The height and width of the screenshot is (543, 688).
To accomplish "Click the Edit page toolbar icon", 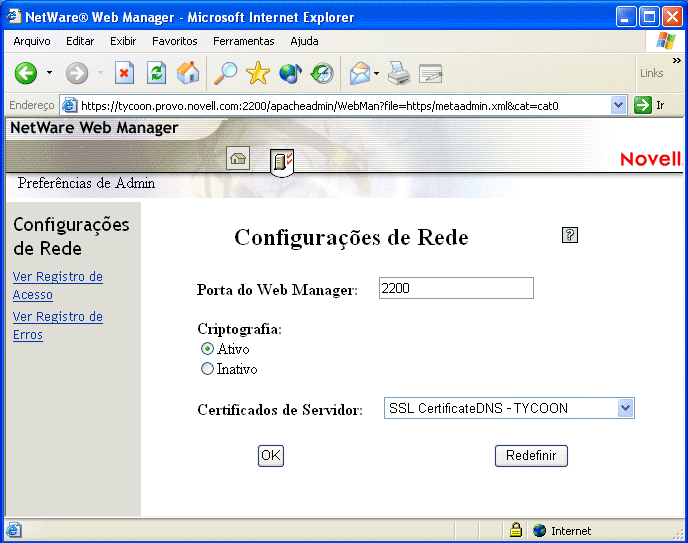I will pos(430,73).
